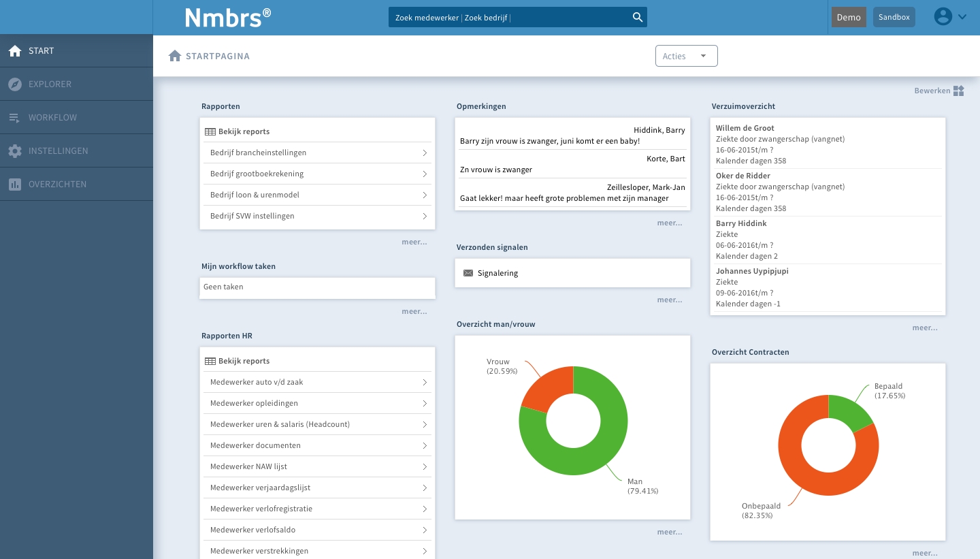The image size is (980, 559).
Task: Click the Sandbox button
Action: coord(894,17)
